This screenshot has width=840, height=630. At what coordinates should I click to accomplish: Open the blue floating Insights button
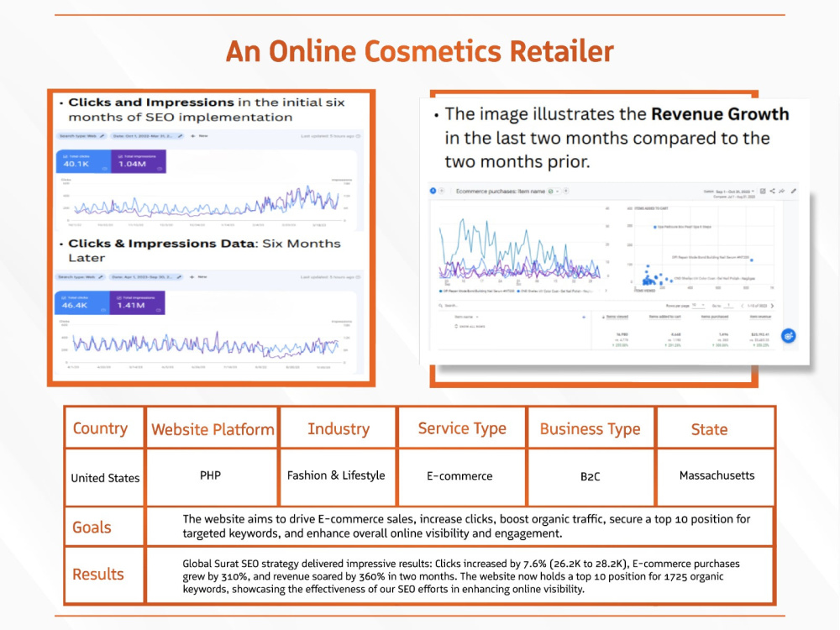click(789, 336)
